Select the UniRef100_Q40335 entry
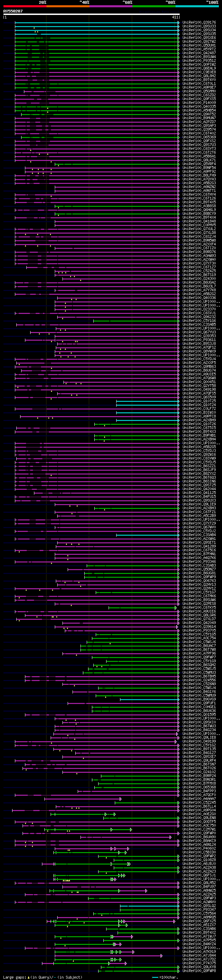 pos(199,106)
